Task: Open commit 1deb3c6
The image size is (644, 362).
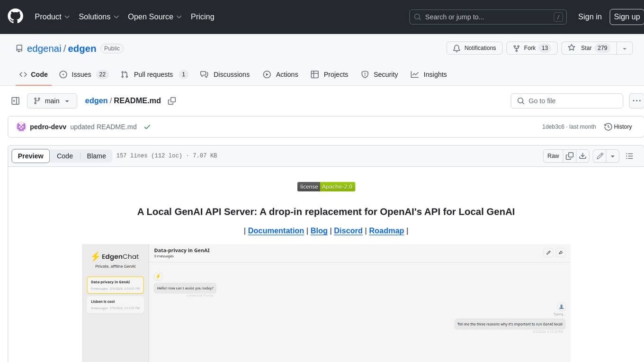Action: pos(553,127)
